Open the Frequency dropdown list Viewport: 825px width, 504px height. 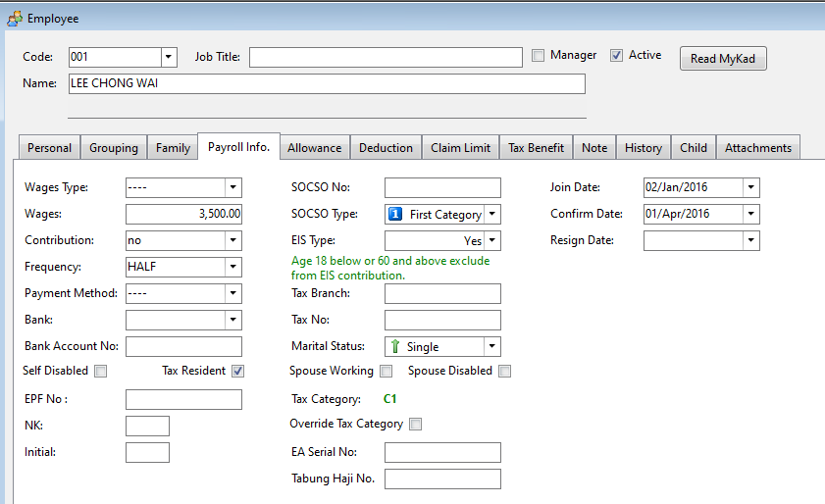click(232, 267)
